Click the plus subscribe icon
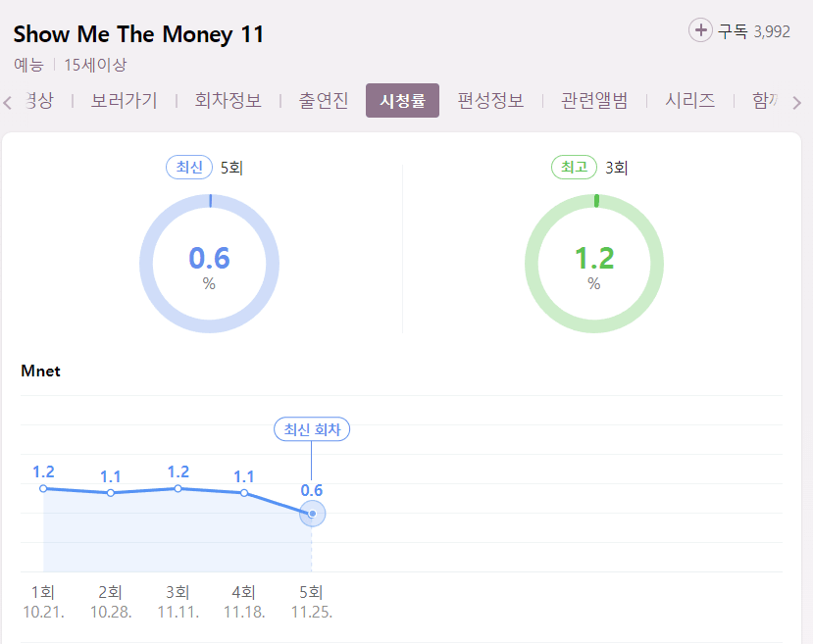Image resolution: width=813 pixels, height=644 pixels. (700, 30)
